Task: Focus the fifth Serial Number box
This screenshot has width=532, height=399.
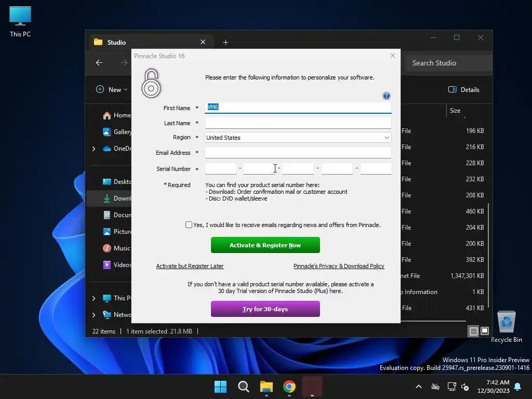Action: [x=376, y=169]
